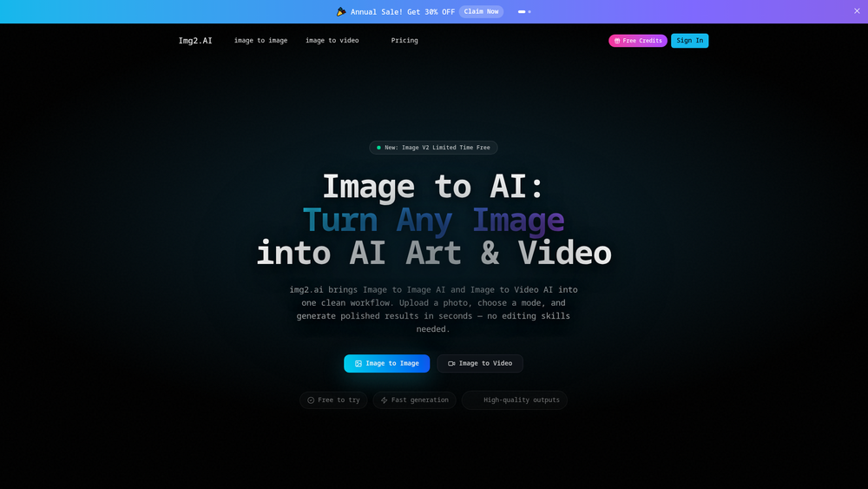Choose the Image to Video button
Screen dimensions: 868x489
pyautogui.click(x=479, y=363)
